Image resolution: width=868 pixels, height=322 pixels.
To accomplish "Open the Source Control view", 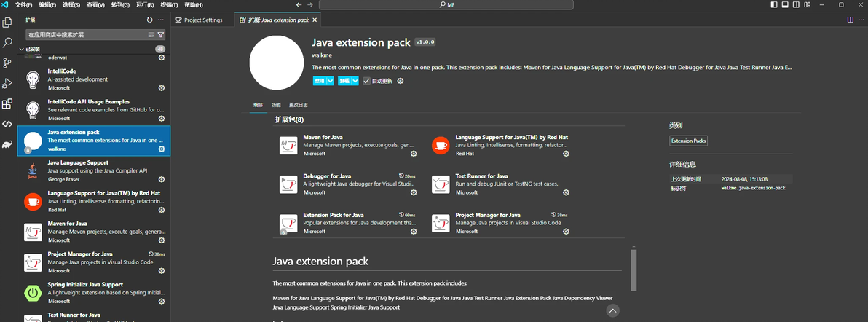I will click(x=7, y=63).
